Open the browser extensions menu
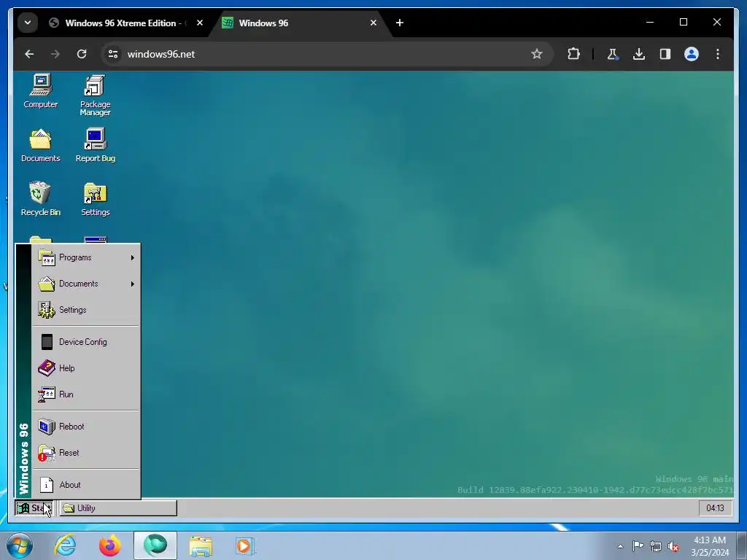Screen dimensions: 747x560 (x=573, y=54)
